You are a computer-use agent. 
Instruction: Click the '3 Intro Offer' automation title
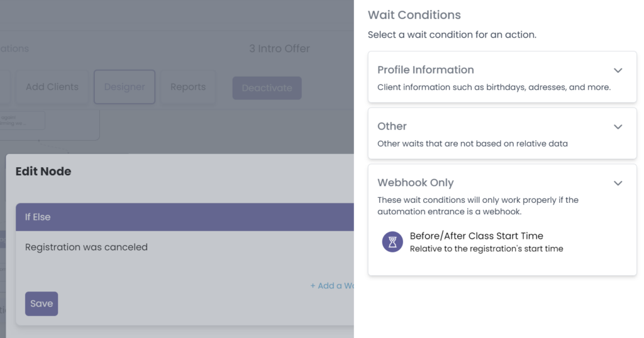tap(279, 48)
